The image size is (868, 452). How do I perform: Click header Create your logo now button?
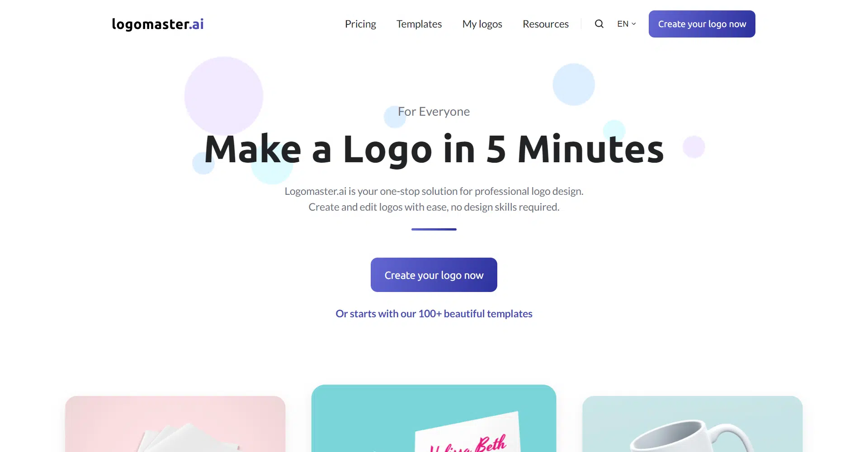pos(702,24)
